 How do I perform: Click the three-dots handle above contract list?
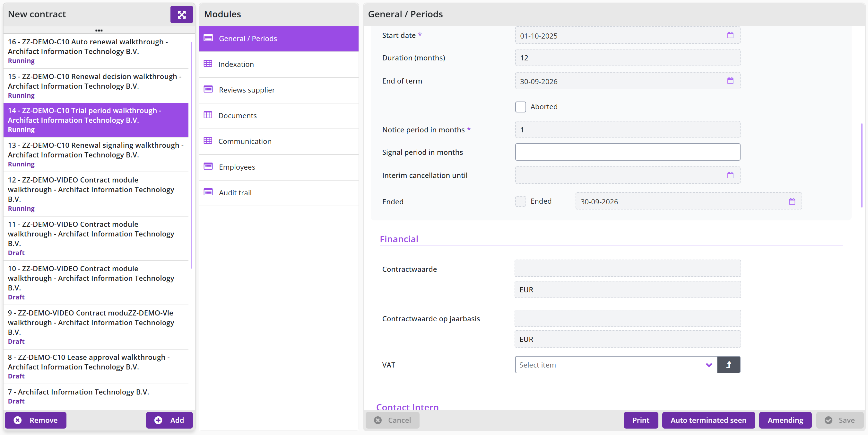[x=99, y=30]
